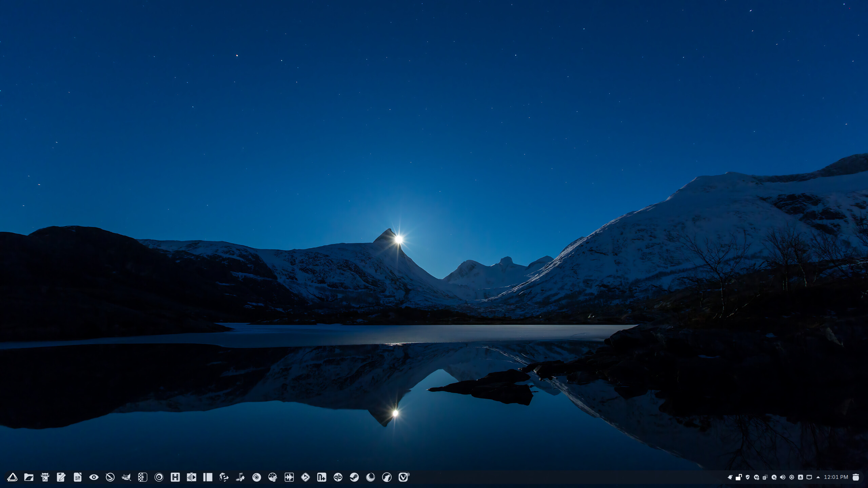
Task: Toggle the unlocked padlock tray icon
Action: pos(739,477)
